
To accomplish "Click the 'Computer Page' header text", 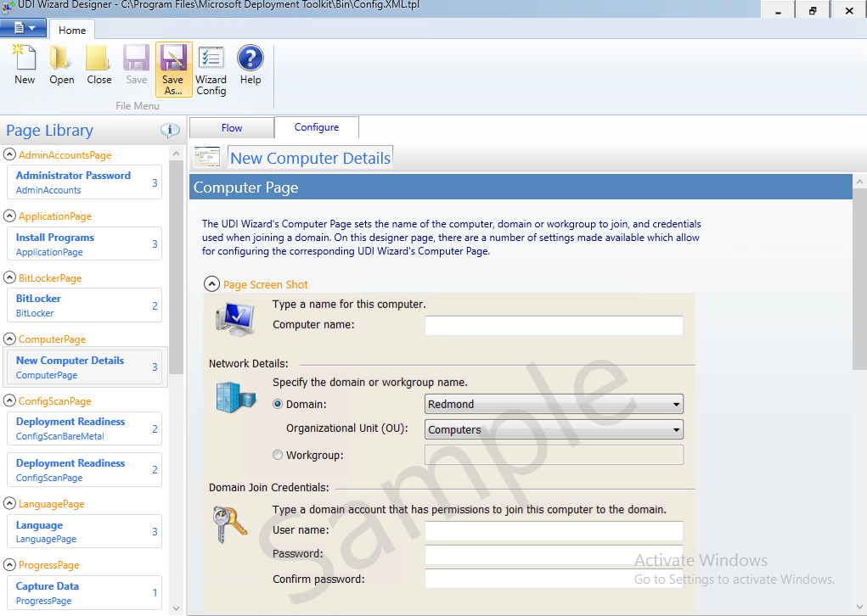I will tap(245, 188).
